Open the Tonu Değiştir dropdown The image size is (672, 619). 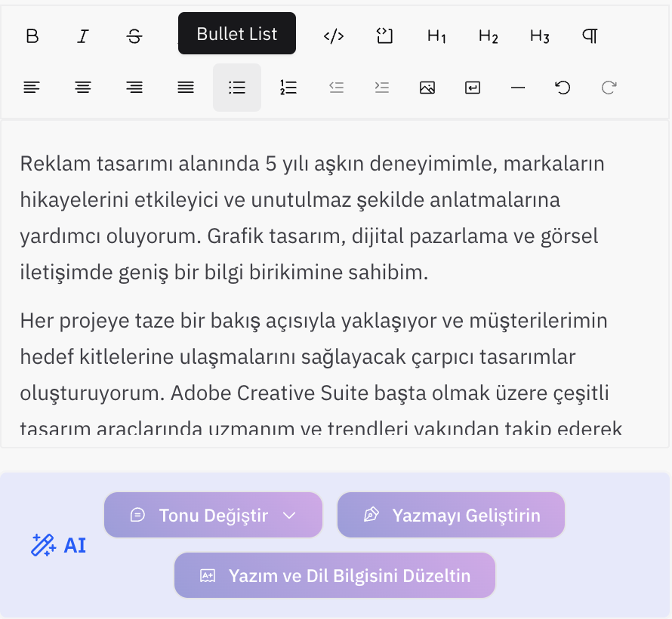click(x=213, y=515)
